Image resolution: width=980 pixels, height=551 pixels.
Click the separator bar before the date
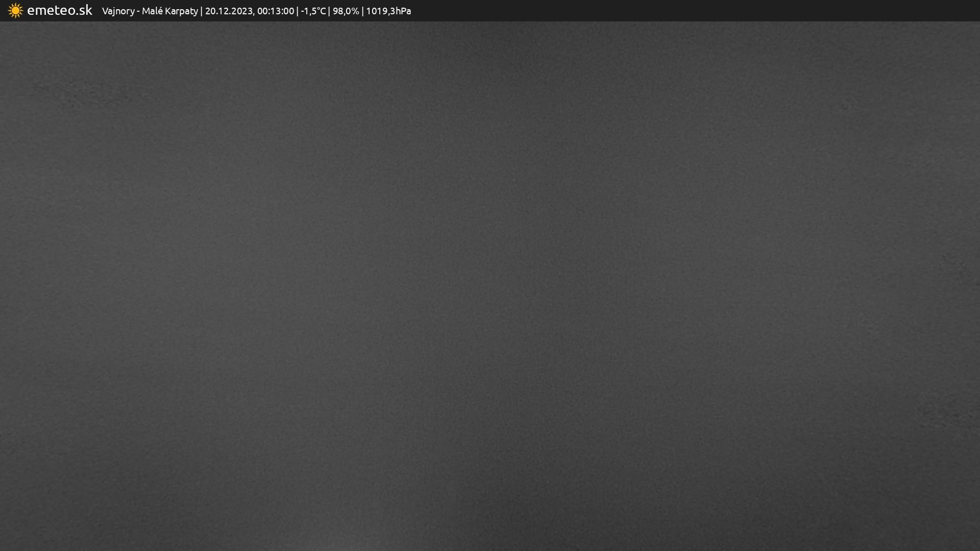202,11
